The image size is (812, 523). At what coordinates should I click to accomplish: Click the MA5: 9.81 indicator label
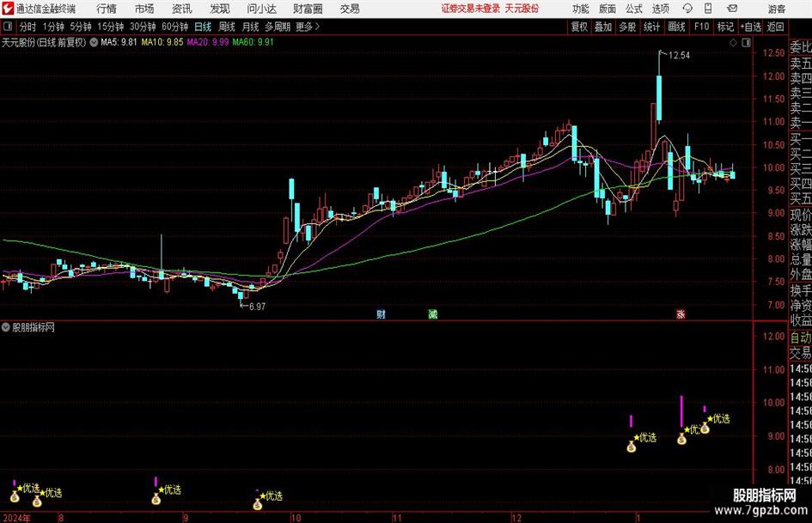[x=119, y=42]
